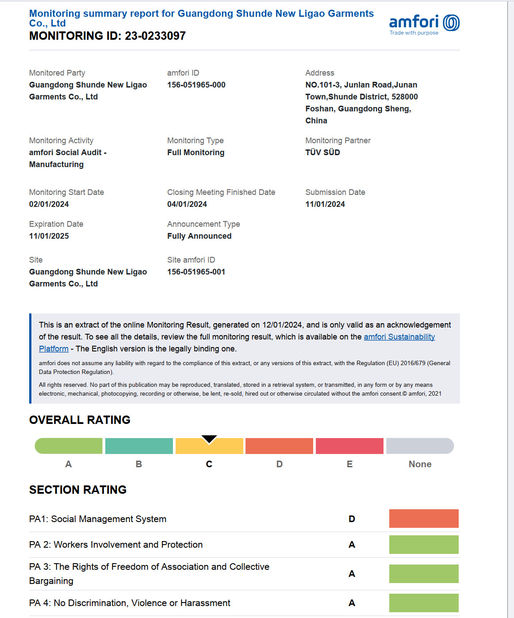Click the green PA 4 rating swatch
514x618 pixels.
[x=424, y=603]
